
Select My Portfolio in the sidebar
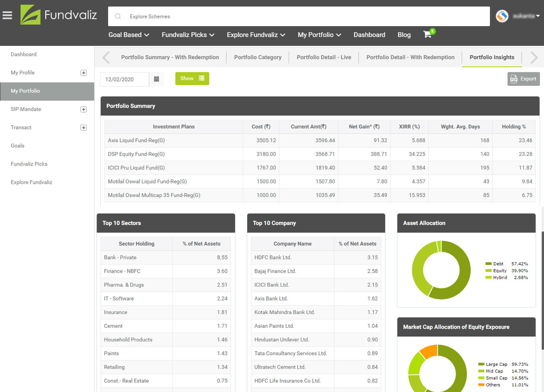coord(47,91)
